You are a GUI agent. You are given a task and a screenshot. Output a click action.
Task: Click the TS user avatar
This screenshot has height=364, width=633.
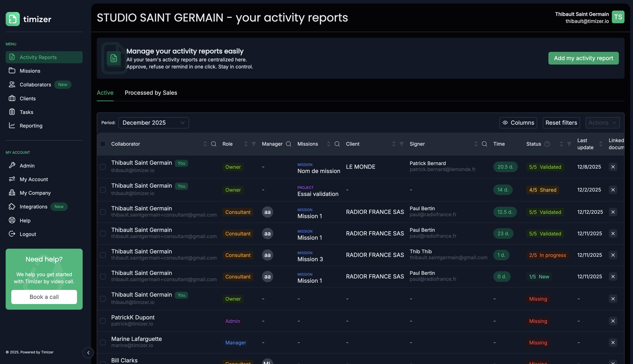pyautogui.click(x=618, y=17)
